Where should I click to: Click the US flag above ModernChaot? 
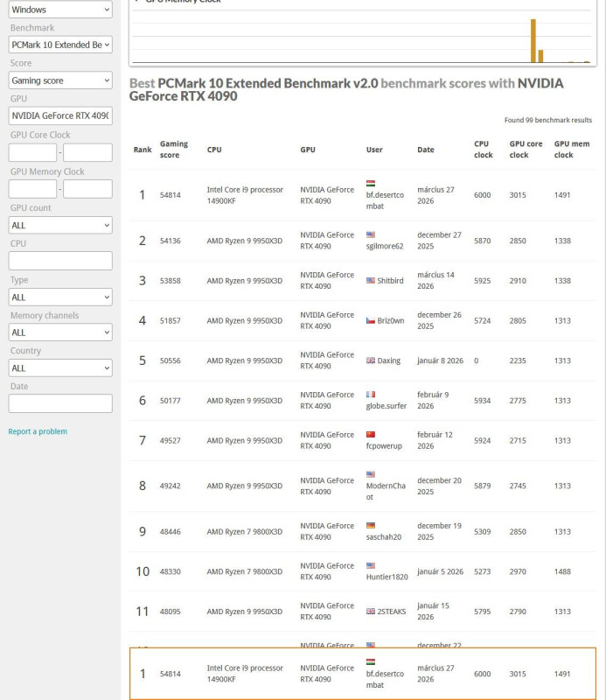[371, 474]
